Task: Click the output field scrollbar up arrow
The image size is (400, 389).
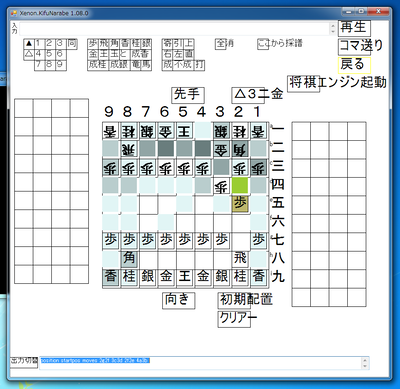Action: (x=365, y=360)
